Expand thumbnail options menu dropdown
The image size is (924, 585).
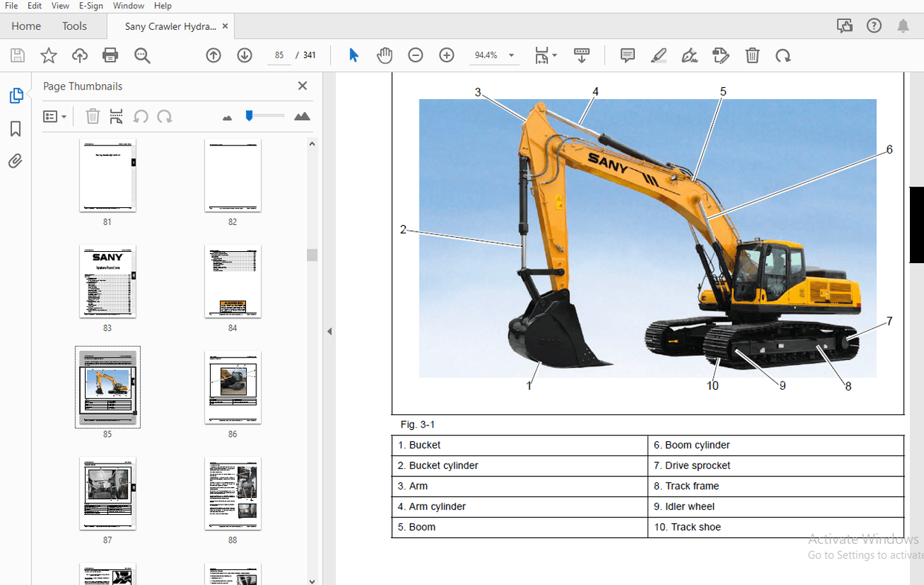click(x=55, y=116)
